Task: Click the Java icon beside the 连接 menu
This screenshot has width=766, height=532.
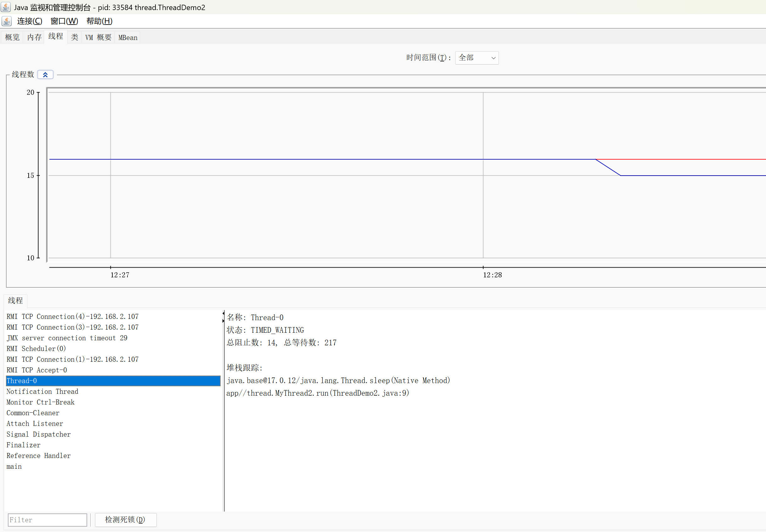Action: [x=7, y=21]
